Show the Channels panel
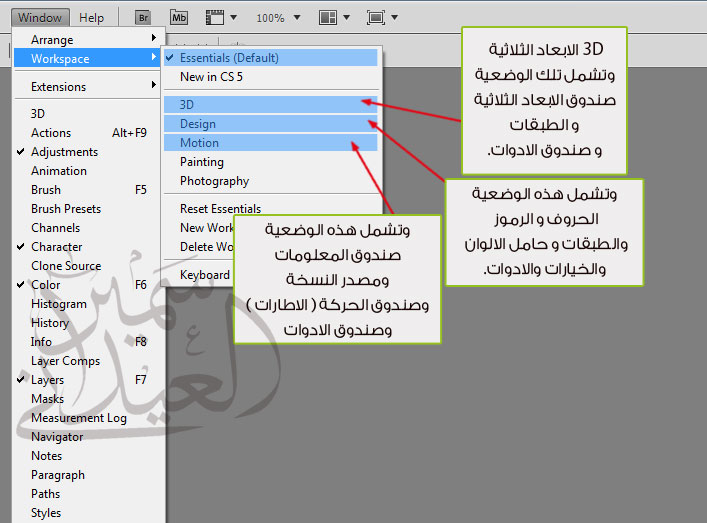The image size is (707, 523). click(x=88, y=228)
